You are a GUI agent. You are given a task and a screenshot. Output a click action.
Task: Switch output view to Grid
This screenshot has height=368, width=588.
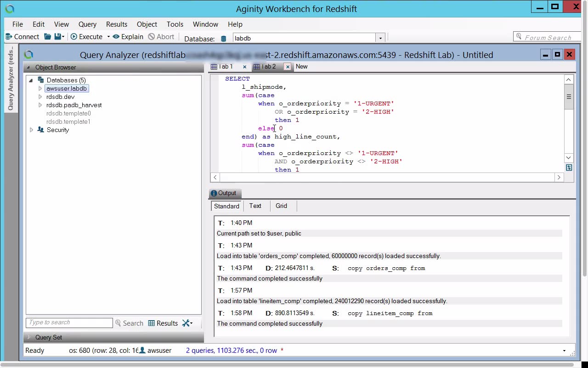point(281,206)
